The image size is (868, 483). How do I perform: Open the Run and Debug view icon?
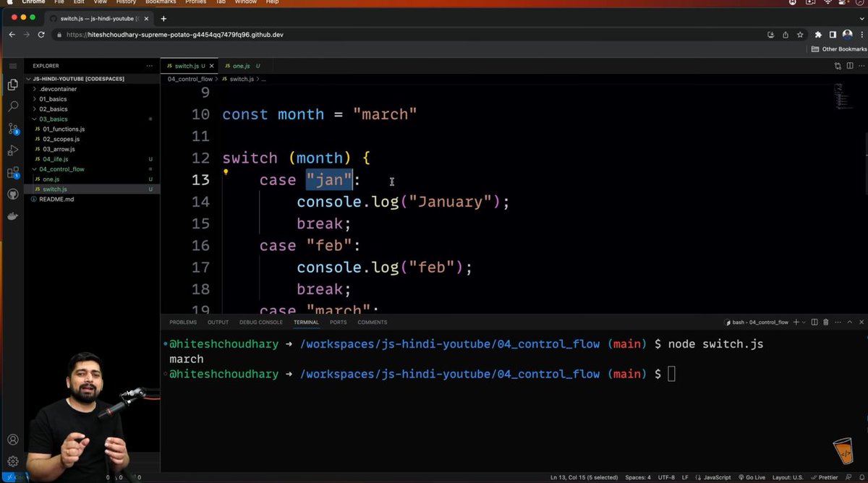(12, 150)
